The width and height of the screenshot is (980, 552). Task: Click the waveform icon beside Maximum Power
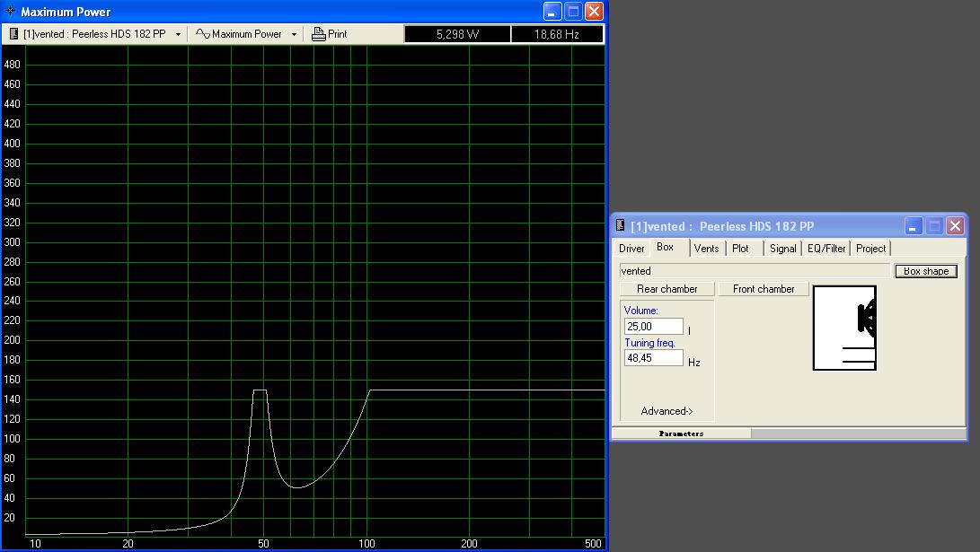point(203,34)
